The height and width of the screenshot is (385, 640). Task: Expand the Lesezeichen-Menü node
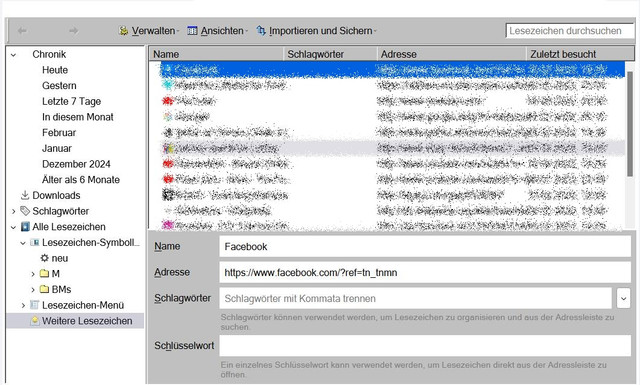tap(23, 305)
